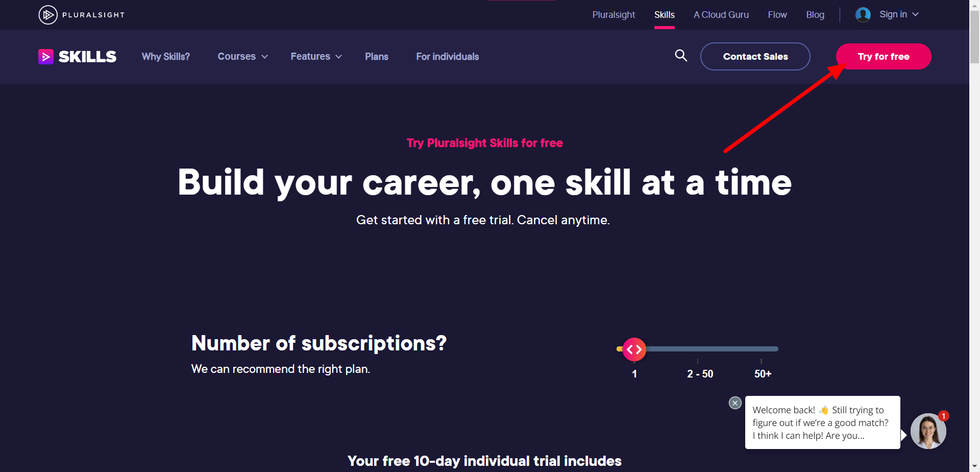Click the Try for free button
980x472 pixels.
tap(884, 57)
